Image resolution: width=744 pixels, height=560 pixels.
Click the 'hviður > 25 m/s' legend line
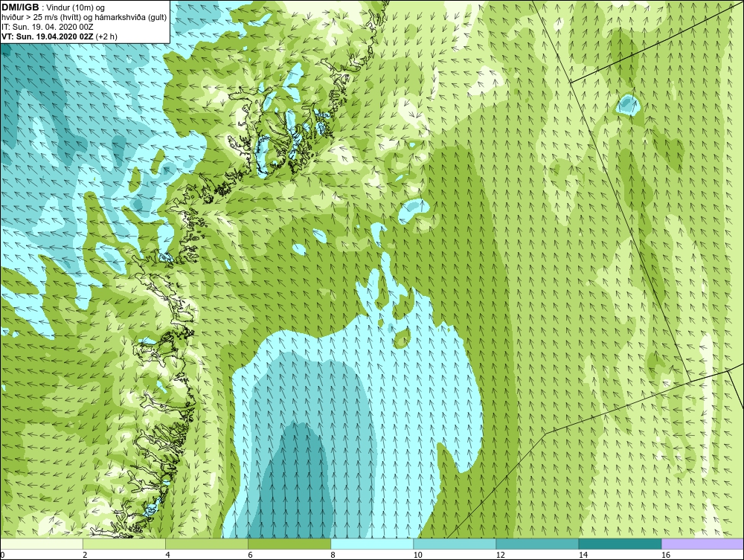pos(84,18)
